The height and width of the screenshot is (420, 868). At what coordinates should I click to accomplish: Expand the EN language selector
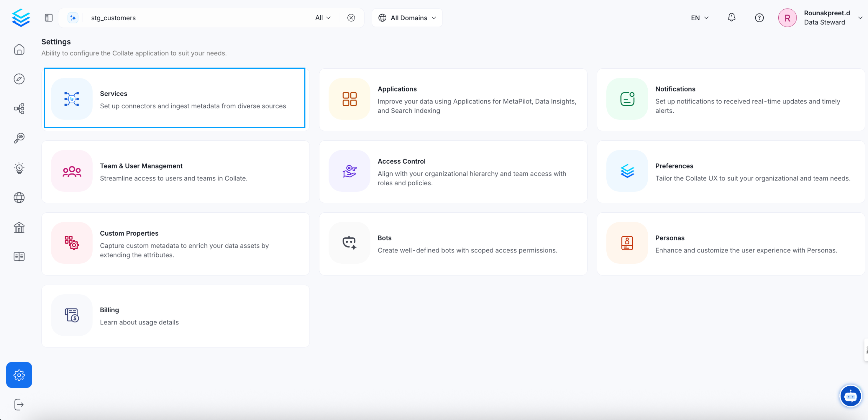[700, 17]
